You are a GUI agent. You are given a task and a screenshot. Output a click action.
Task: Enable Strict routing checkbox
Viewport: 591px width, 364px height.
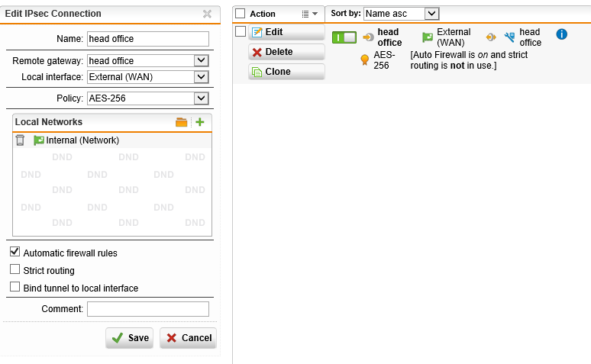coord(15,269)
